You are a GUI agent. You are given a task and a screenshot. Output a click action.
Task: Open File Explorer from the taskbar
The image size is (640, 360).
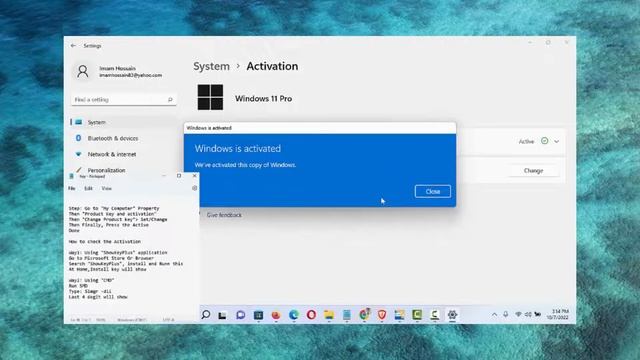coord(329,315)
